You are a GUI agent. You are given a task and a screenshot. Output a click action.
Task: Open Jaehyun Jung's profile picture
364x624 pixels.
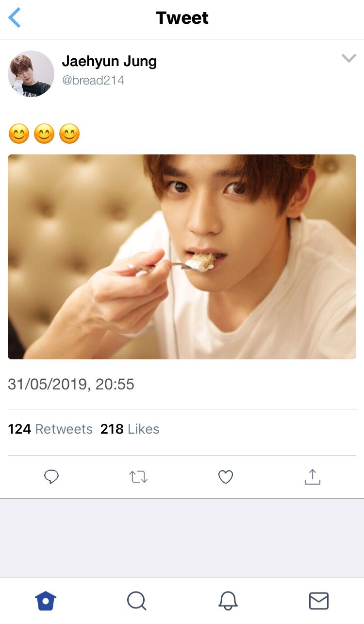31,74
